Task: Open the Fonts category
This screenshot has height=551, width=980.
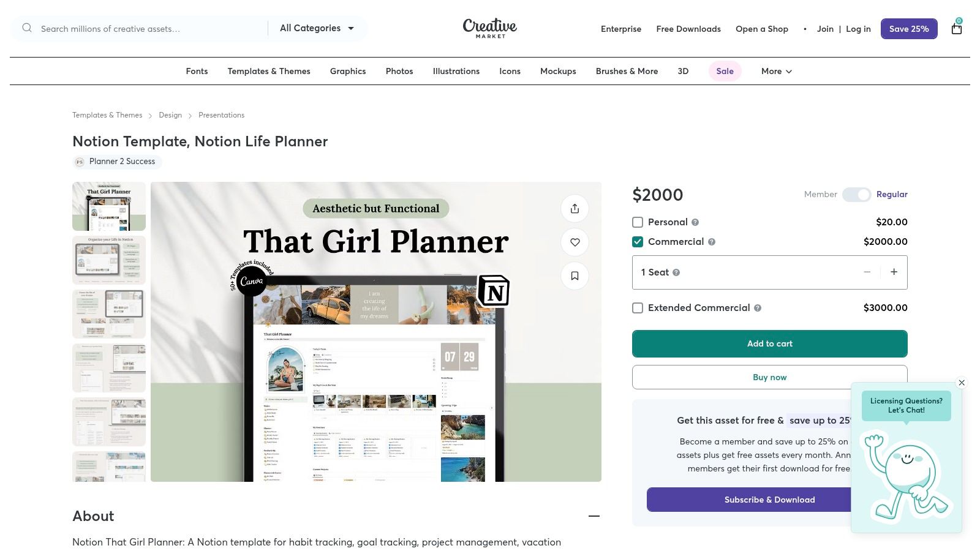Action: [x=197, y=71]
